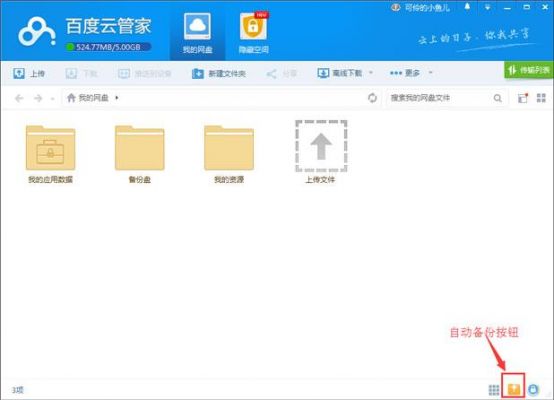Image resolution: width=554 pixels, height=400 pixels.
Task: Expand the breadcrumb arrow after 我的网盘
Action: [x=117, y=98]
